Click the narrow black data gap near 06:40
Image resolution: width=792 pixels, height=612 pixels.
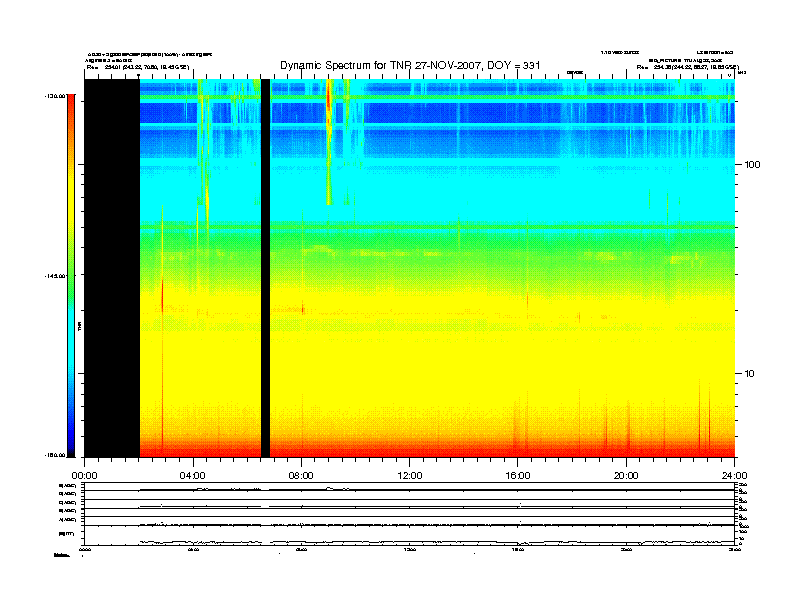[265, 268]
